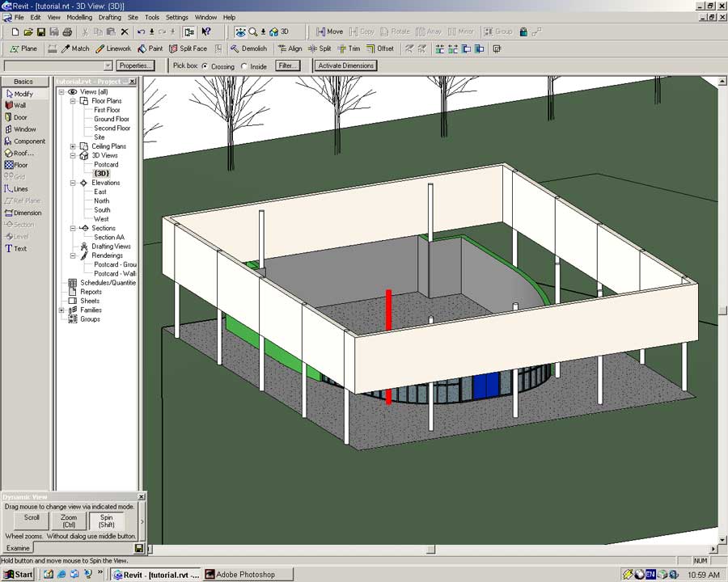Add a Component from the Design Bar

[x=24, y=141]
